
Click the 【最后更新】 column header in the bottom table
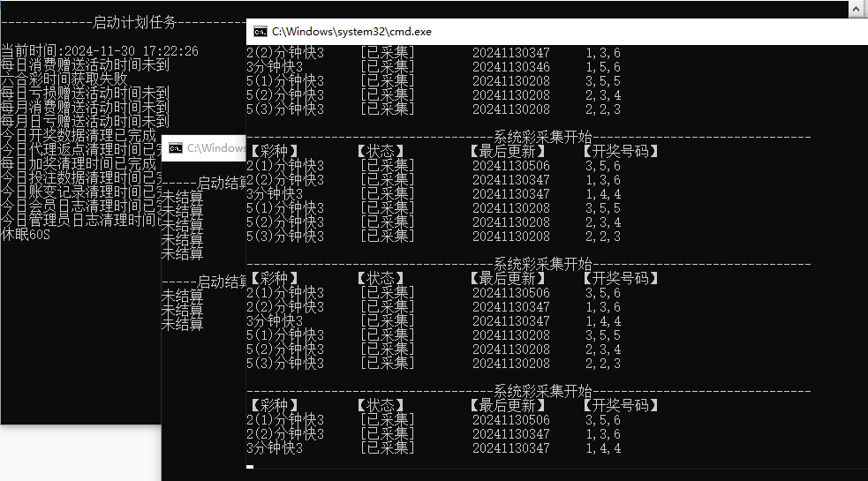(x=507, y=405)
